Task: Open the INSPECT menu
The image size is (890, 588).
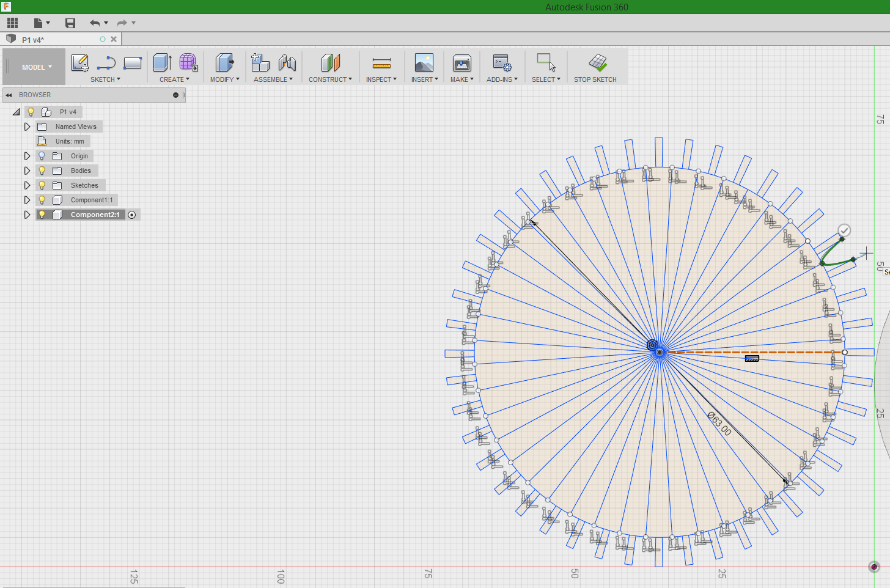Action: pyautogui.click(x=381, y=79)
